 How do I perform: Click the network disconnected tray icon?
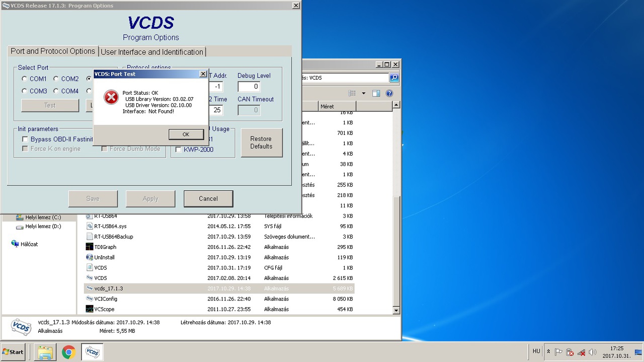[581, 352]
